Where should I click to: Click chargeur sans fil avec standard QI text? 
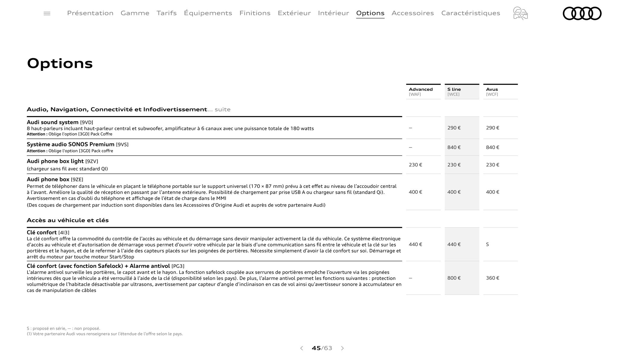(x=67, y=169)
